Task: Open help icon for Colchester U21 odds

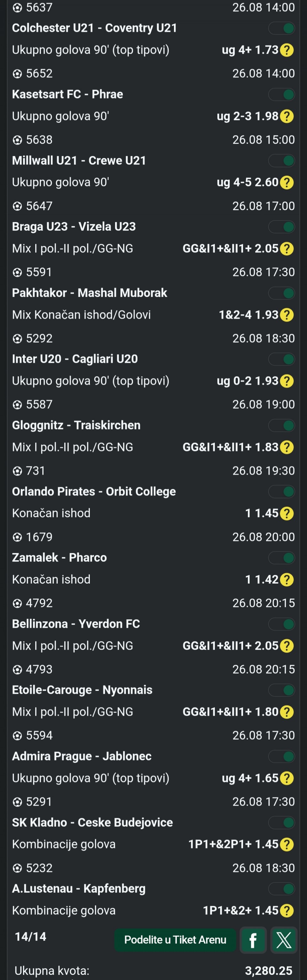Action: coord(287,50)
